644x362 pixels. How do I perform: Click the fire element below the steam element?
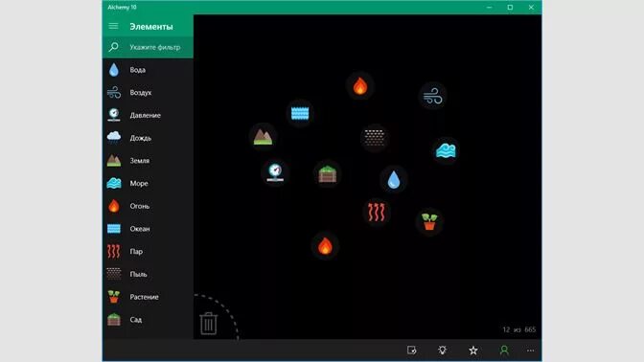(325, 246)
